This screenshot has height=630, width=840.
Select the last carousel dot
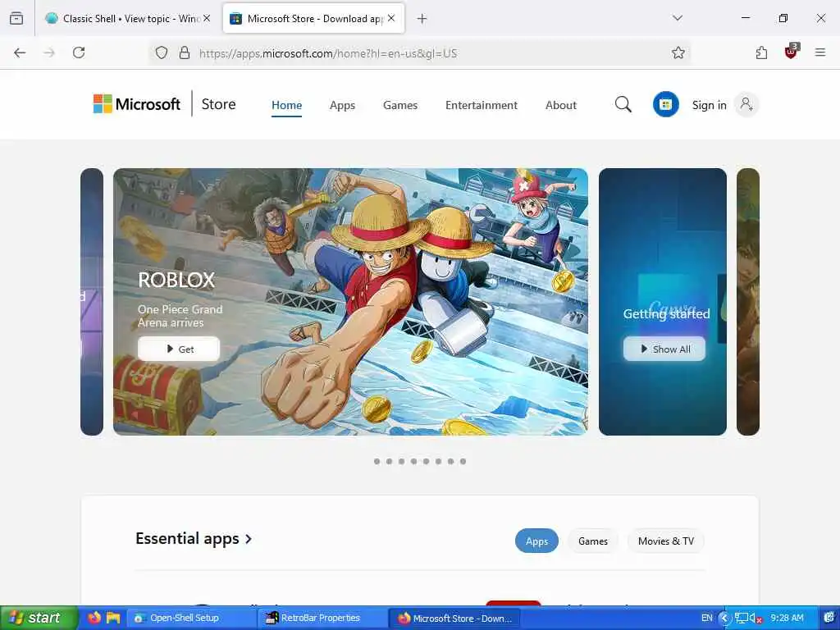point(463,461)
